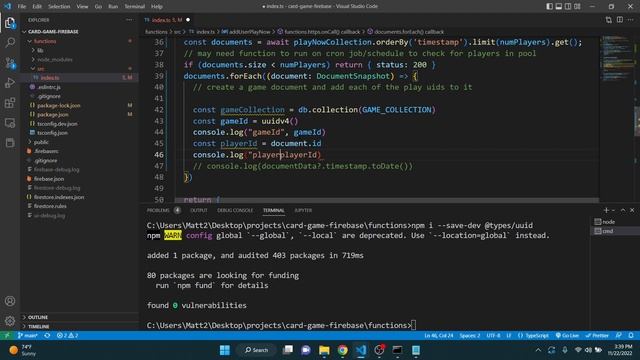Open the Search view in activity bar

click(10, 42)
